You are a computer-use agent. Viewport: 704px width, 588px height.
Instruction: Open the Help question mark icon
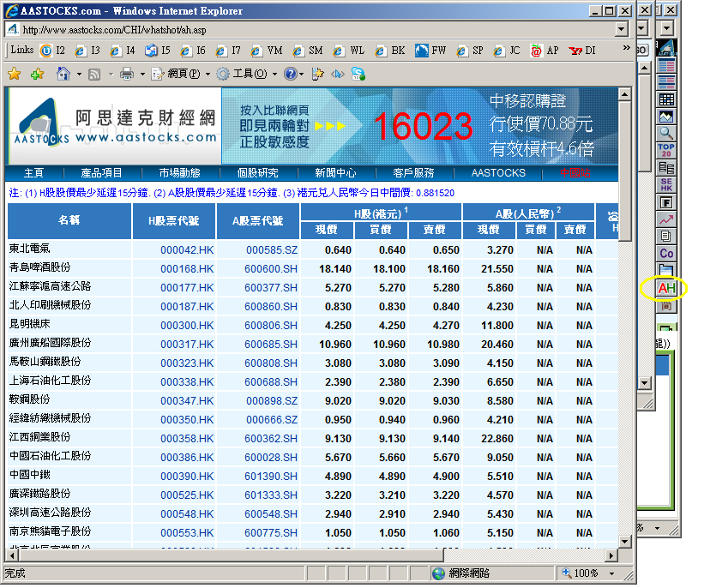[291, 74]
